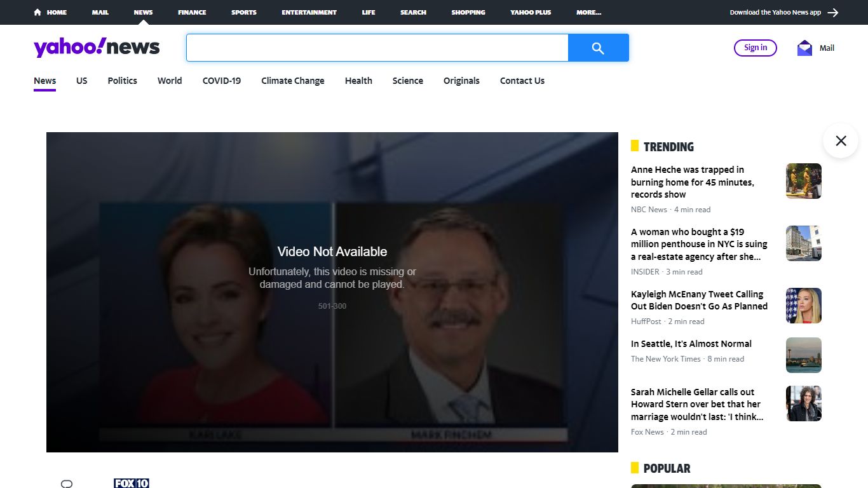The image size is (868, 488).
Task: Click the Seattle skyline thumbnail
Action: [x=804, y=355]
